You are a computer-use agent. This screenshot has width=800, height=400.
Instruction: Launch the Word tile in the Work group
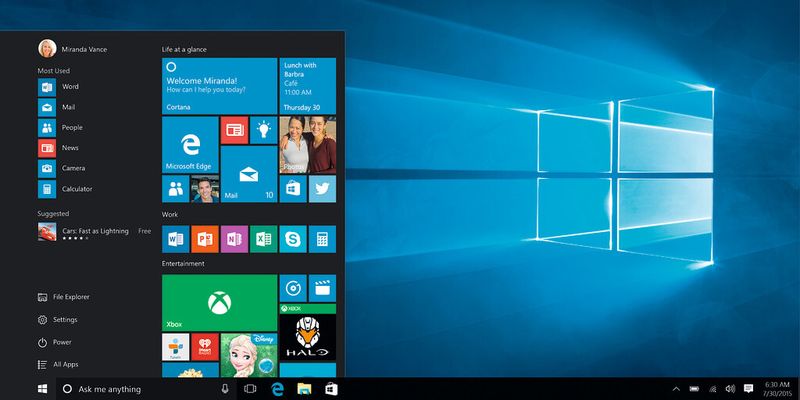[x=176, y=239]
